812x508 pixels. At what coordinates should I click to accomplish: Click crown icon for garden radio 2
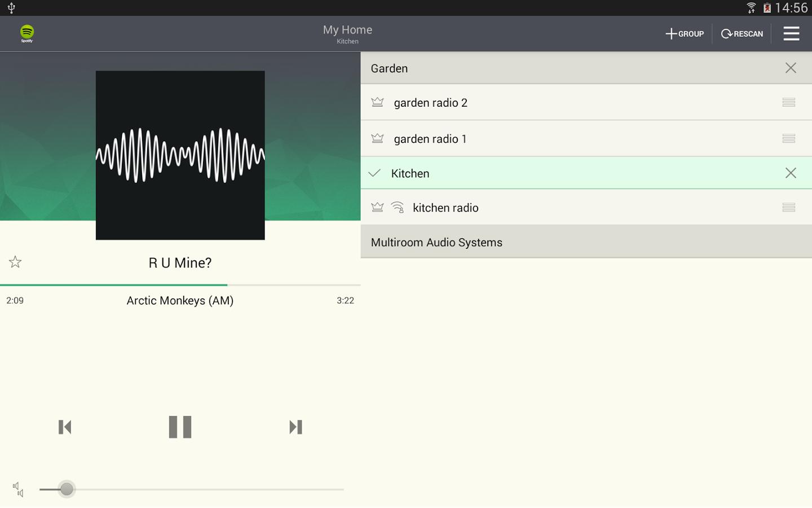pyautogui.click(x=377, y=102)
